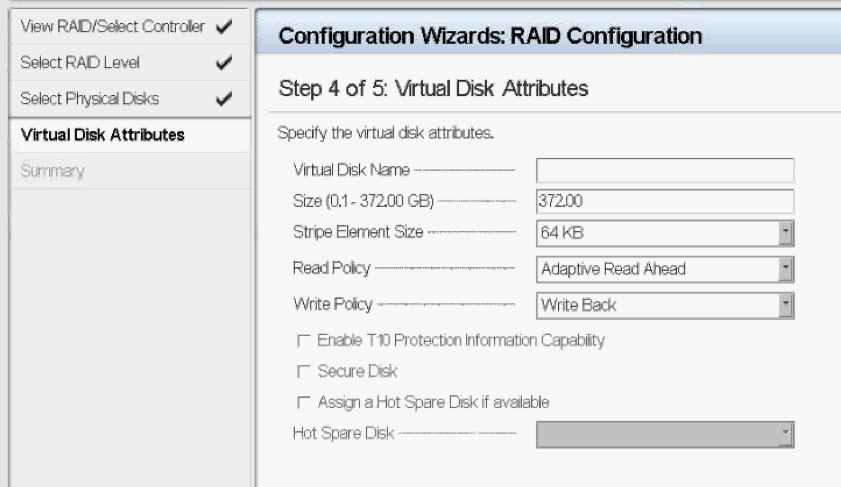Click the Read Policy dropdown arrow

[786, 269]
